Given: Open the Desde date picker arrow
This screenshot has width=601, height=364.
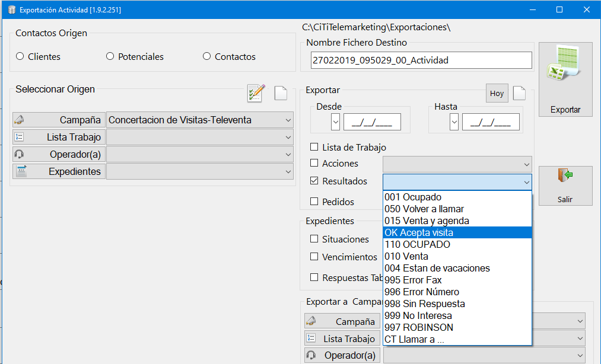Looking at the screenshot, I should pyautogui.click(x=335, y=122).
